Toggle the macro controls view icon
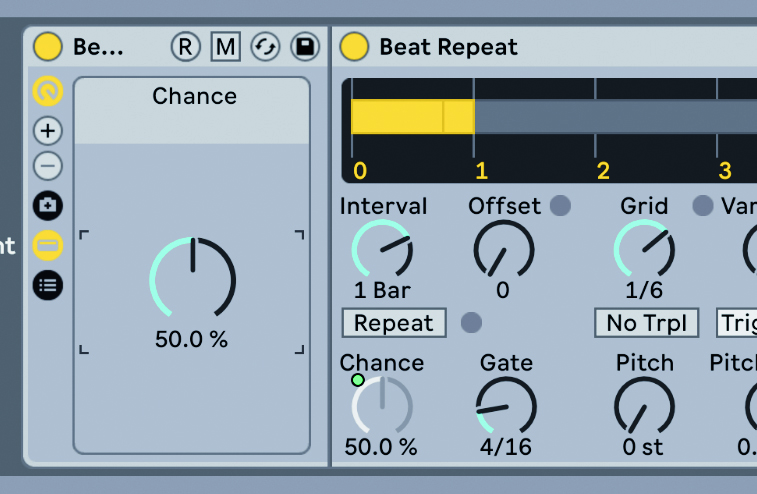This screenshot has width=757, height=494. (x=47, y=91)
